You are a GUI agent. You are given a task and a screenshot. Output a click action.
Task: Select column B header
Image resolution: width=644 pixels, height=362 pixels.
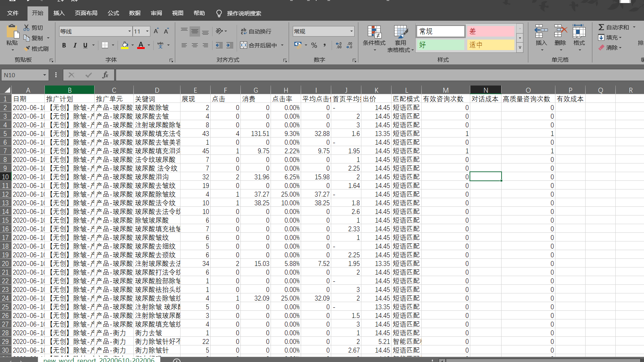70,90
